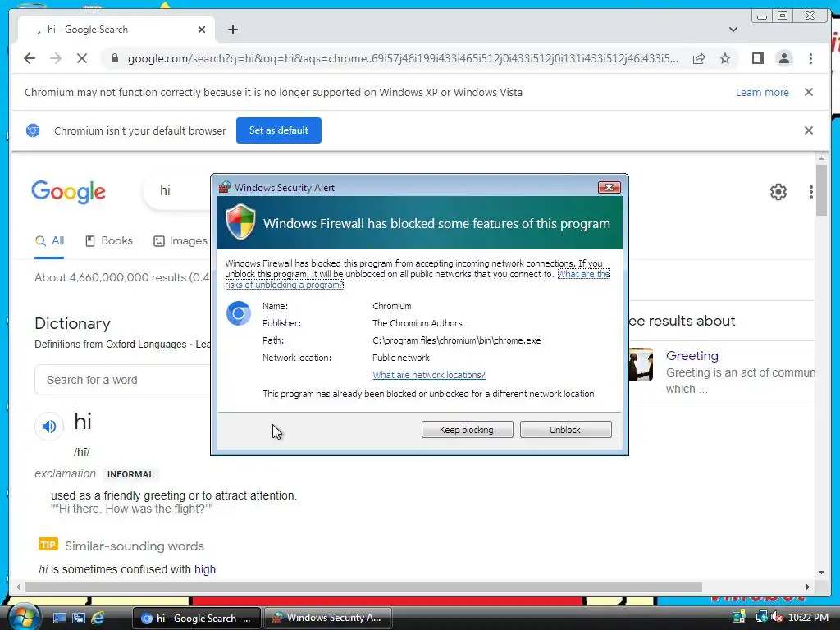
Task: Share this page via the share icon
Action: [699, 58]
